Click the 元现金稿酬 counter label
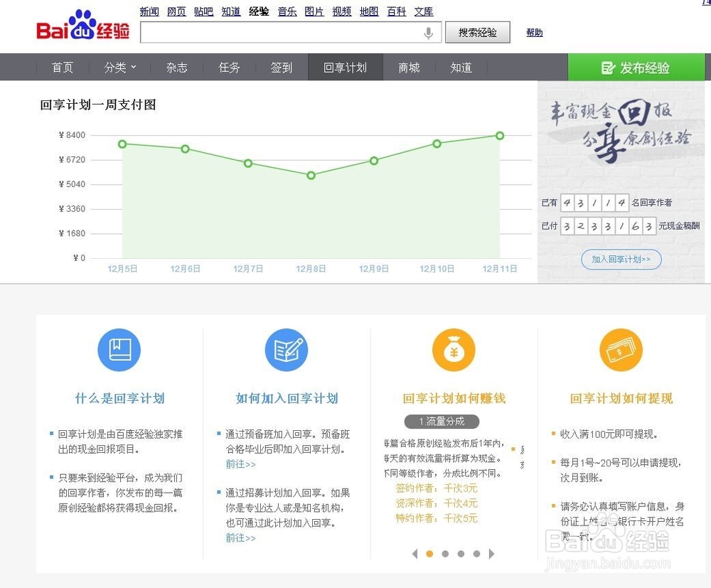This screenshot has width=711, height=588. 679,226
